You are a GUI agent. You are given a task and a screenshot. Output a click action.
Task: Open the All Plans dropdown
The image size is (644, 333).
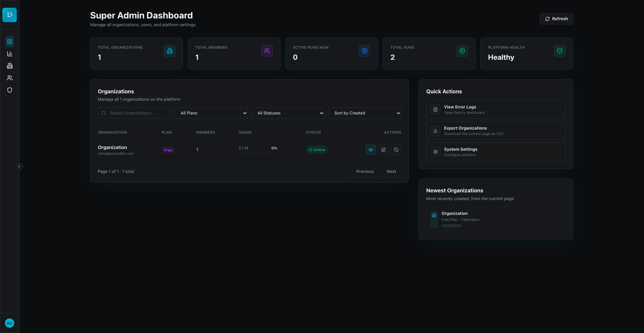pyautogui.click(x=211, y=113)
